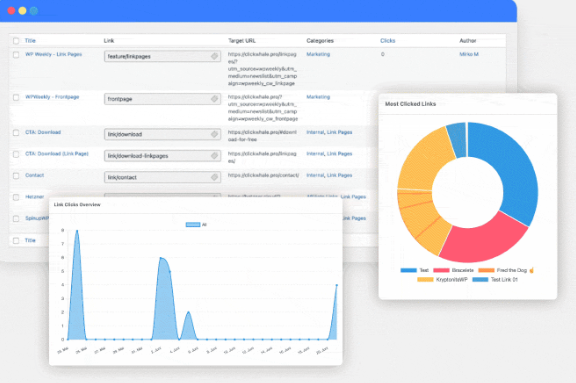Tick checkbox for WPWeekly - Frontpage row
Viewport: 576px width, 383px height.
16,97
